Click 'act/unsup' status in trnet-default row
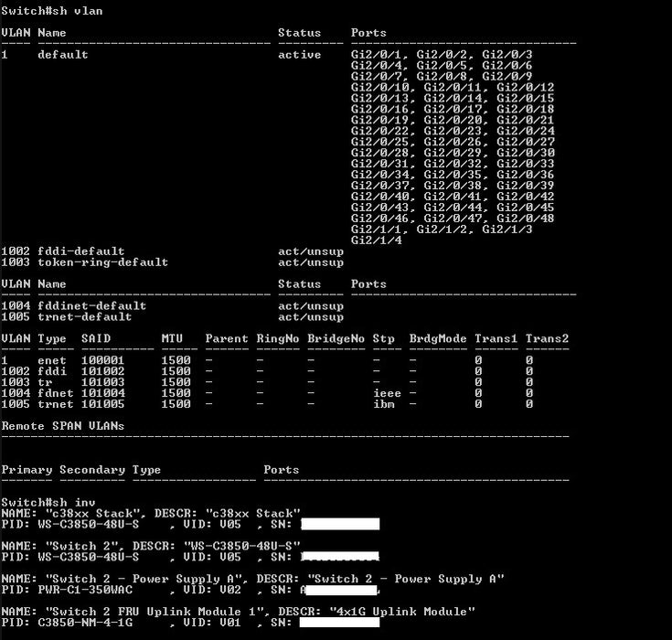 coord(311,316)
